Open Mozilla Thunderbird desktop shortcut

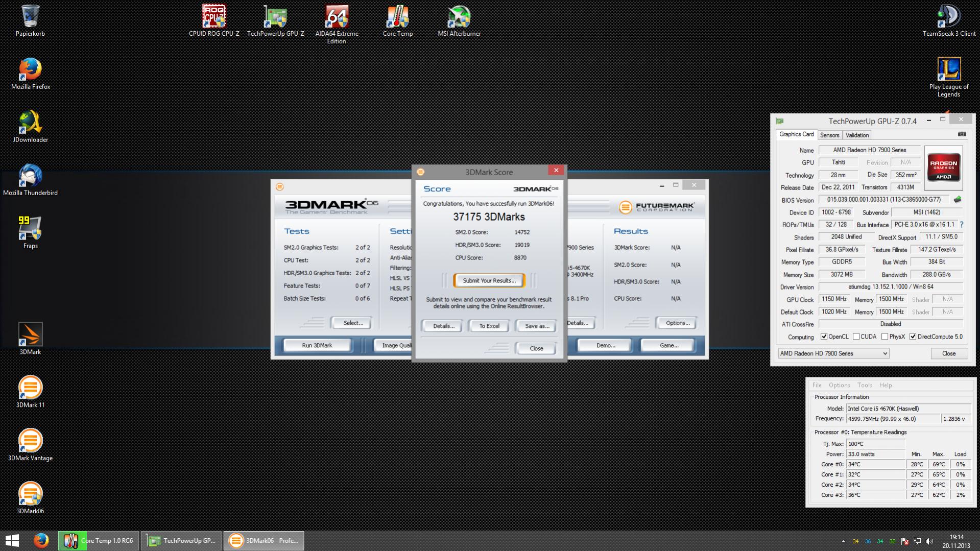click(31, 180)
